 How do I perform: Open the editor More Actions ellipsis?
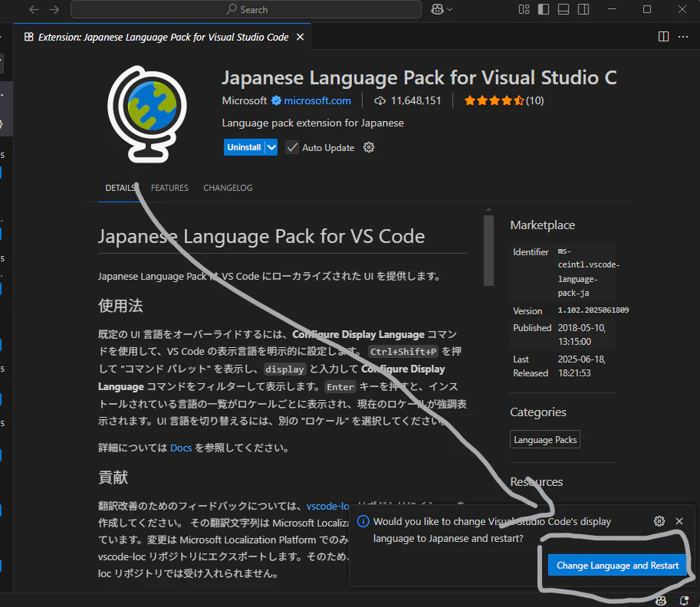683,37
